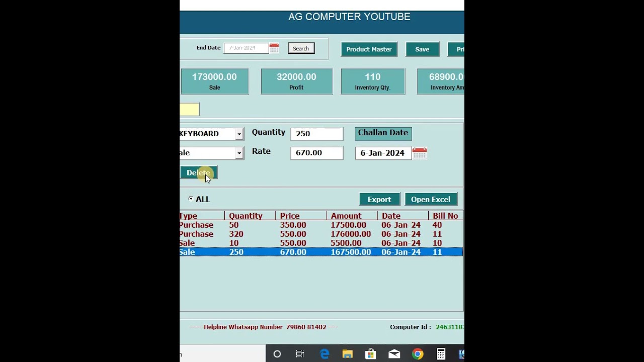Open the End Date calendar picker

274,48
